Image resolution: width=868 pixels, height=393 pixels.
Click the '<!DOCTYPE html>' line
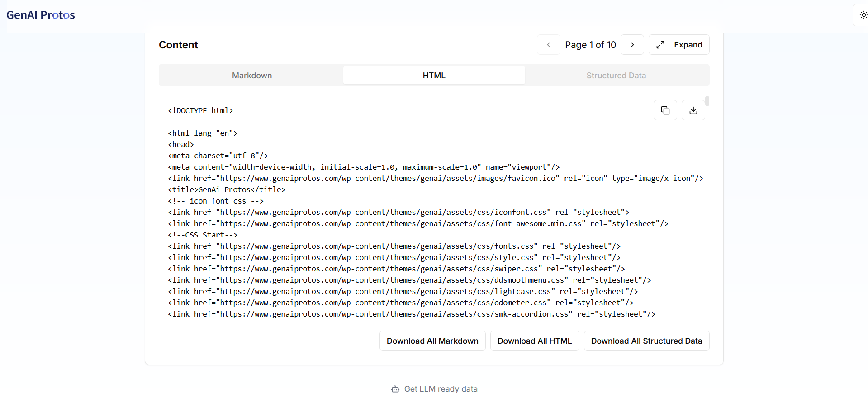pyautogui.click(x=200, y=110)
